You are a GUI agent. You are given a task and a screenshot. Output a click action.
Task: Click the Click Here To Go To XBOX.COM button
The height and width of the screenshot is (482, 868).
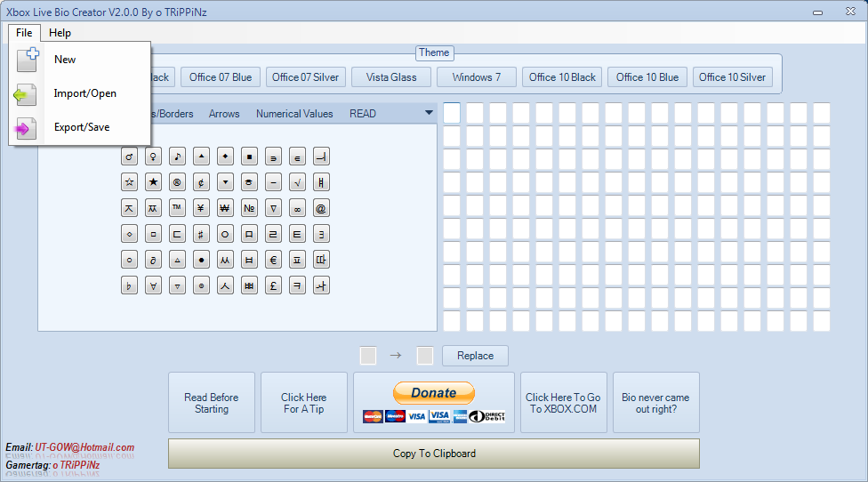pos(564,403)
